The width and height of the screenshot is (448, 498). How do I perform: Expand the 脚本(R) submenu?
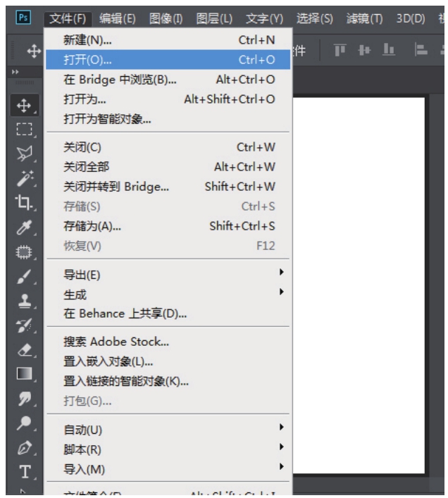(x=168, y=449)
